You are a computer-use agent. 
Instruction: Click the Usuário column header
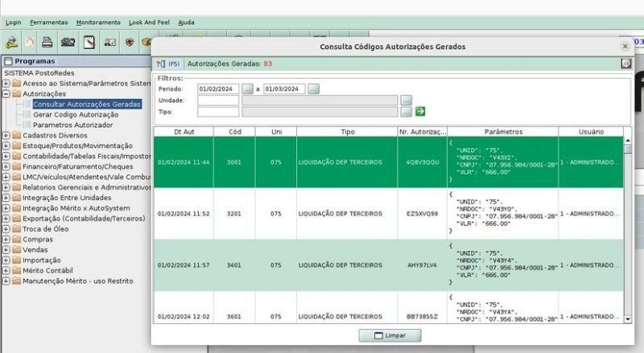(x=591, y=132)
